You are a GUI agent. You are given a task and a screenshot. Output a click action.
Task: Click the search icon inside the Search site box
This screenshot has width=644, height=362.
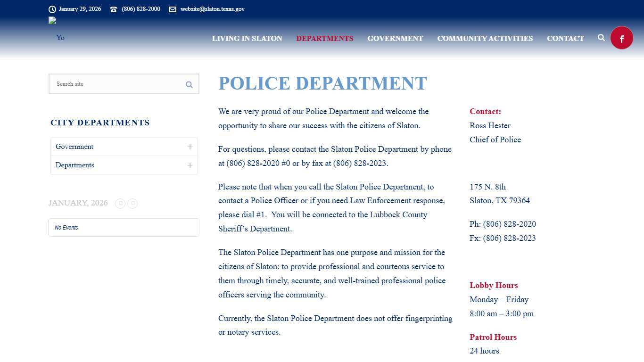click(189, 84)
